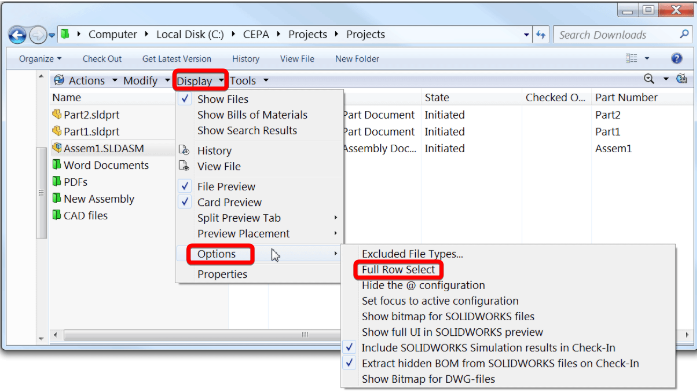Click the Check Out button
Screen dimensions: 697x391
102,59
